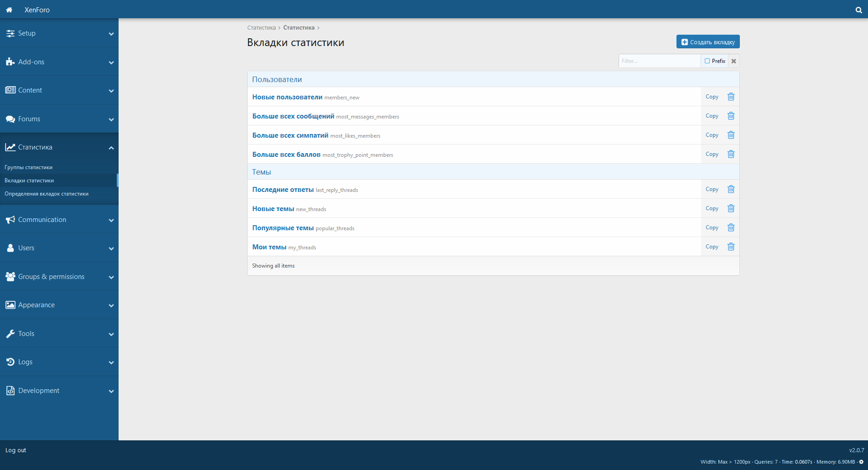Copy the most_messages_members tab

pyautogui.click(x=712, y=116)
